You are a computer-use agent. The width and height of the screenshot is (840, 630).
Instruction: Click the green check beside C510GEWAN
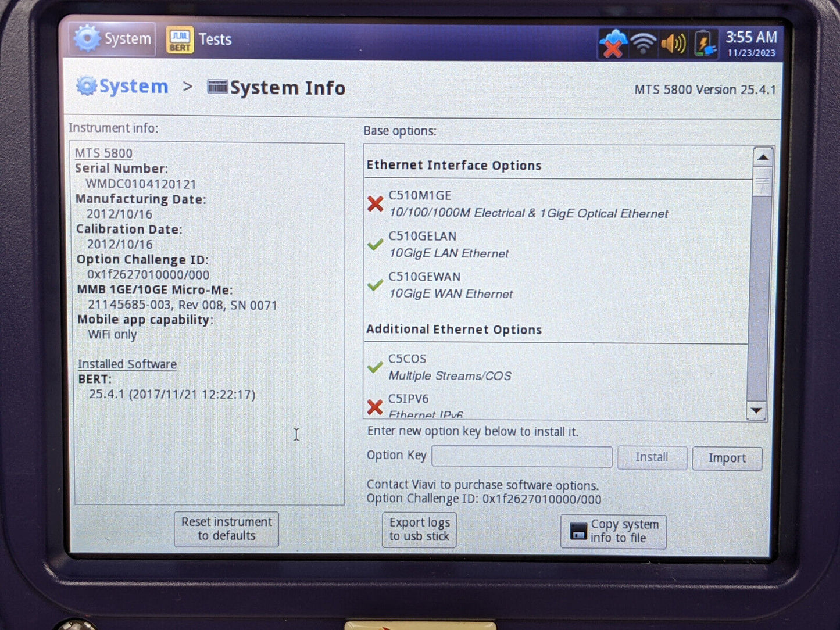coord(376,285)
